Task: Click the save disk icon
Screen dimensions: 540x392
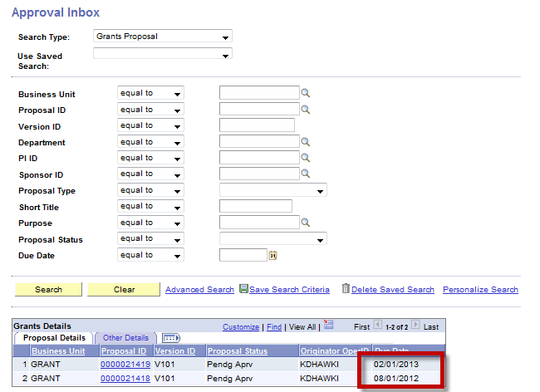Action: (243, 288)
